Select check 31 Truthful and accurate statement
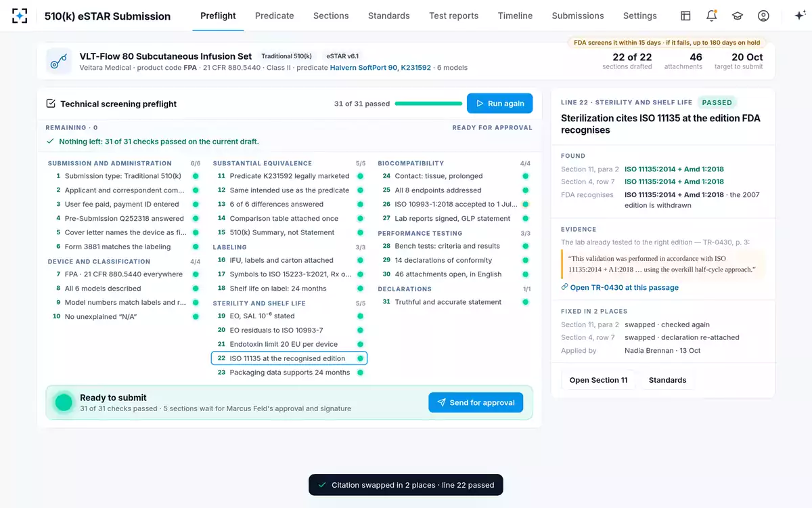Viewport: 812px width, 508px height. pyautogui.click(x=454, y=302)
